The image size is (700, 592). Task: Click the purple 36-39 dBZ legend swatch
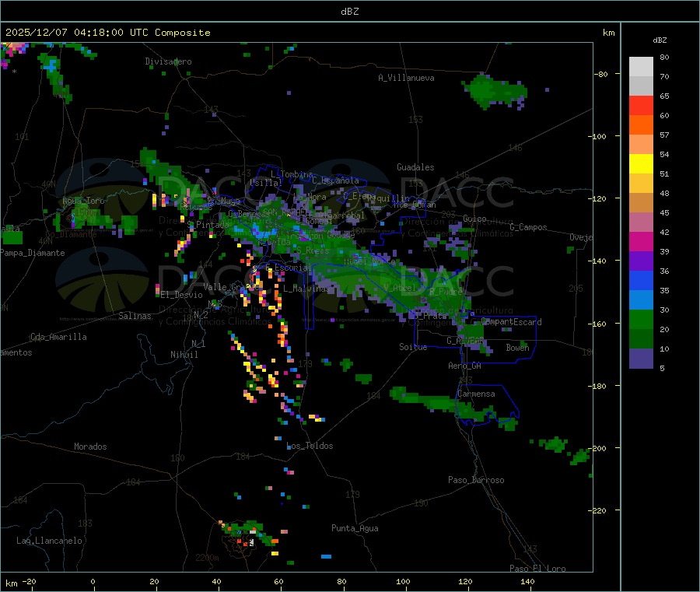point(641,261)
